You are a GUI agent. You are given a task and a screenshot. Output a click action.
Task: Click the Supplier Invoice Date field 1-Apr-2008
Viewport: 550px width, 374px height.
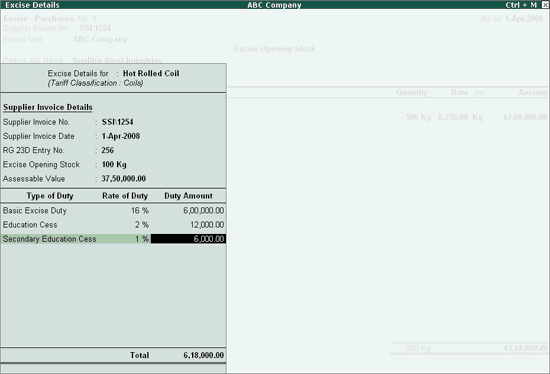(x=121, y=136)
